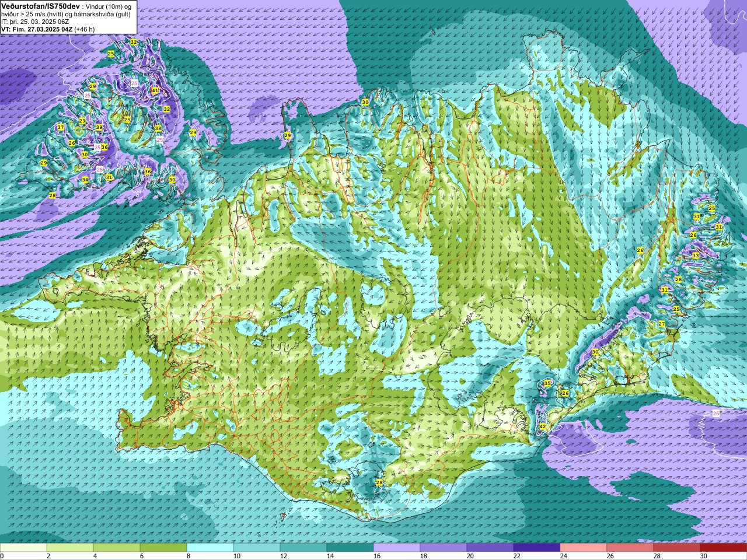Screen dimensions: 747x560
Task: Click the yellow 35 gust label
Action: point(547,383)
